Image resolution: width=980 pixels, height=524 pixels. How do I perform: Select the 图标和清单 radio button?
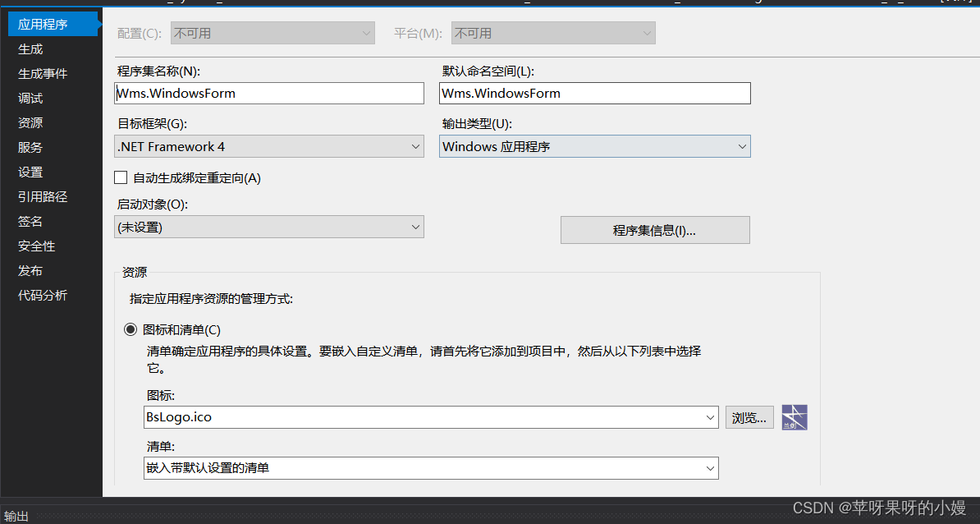pyautogui.click(x=130, y=329)
